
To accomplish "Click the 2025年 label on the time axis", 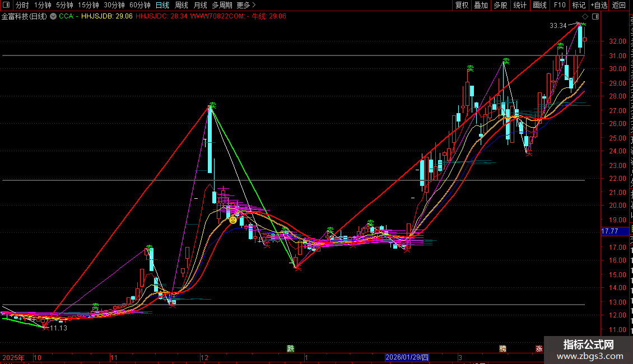I will click(13, 357).
